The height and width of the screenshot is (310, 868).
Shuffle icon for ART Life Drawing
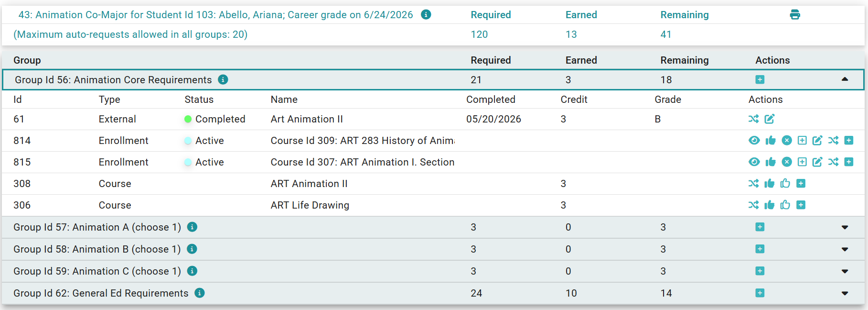754,205
